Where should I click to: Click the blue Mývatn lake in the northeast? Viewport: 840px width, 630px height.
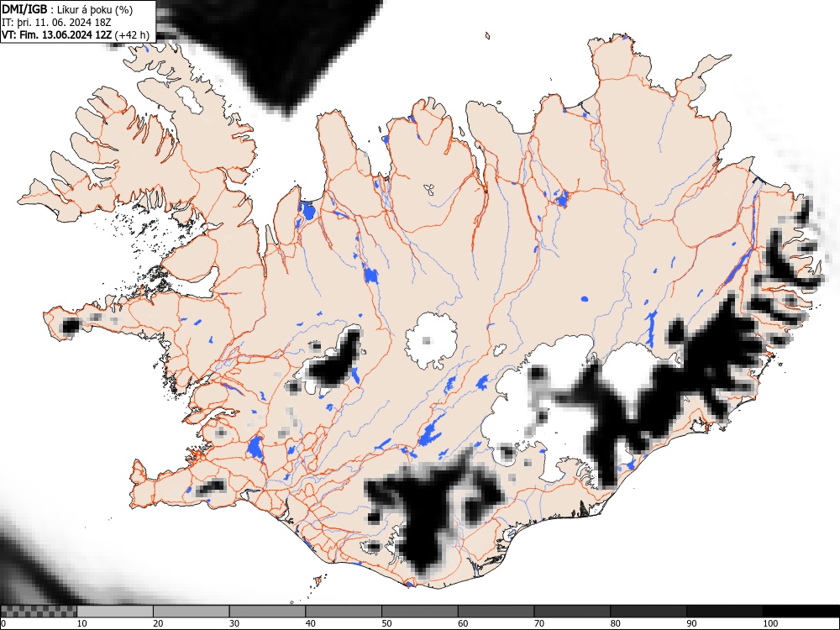[x=561, y=199]
